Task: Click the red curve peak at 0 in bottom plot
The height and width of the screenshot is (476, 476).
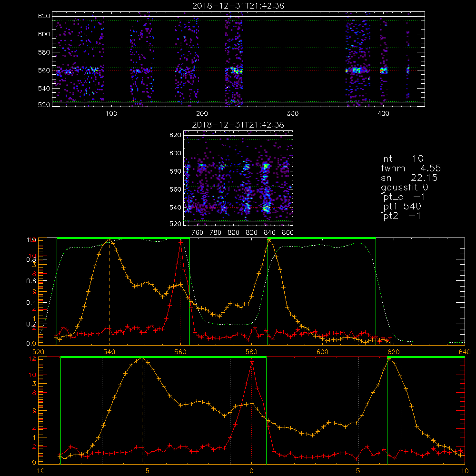Action: pos(252,362)
